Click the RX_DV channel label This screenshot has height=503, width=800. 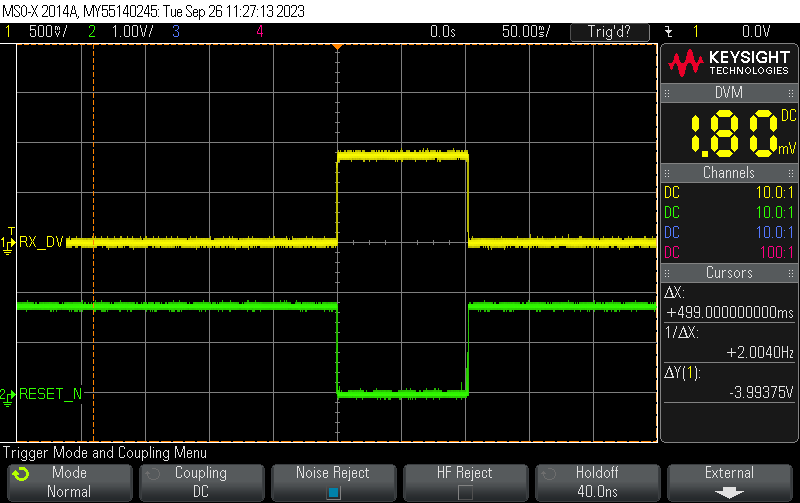pyautogui.click(x=41, y=242)
